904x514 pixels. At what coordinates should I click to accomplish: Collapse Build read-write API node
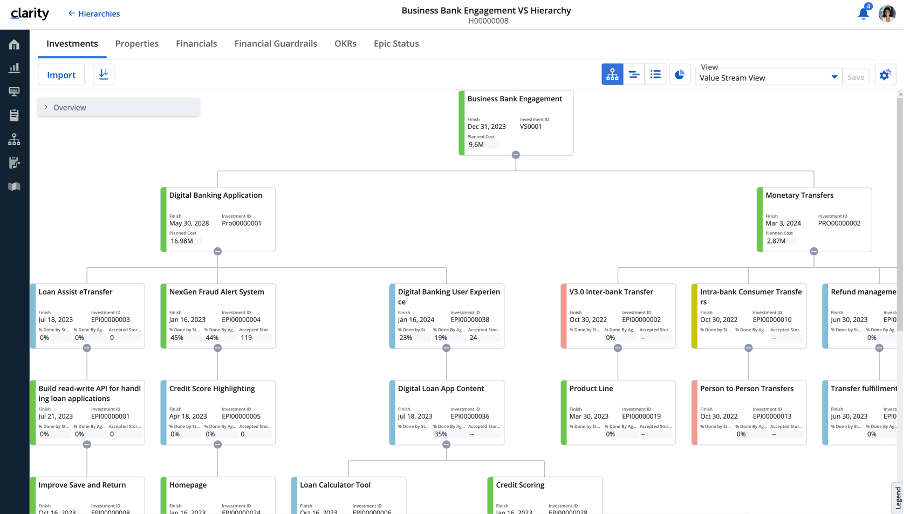(x=86, y=445)
